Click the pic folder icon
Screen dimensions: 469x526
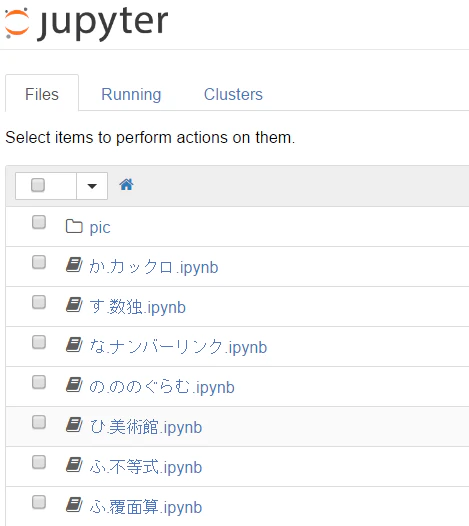tap(74, 226)
